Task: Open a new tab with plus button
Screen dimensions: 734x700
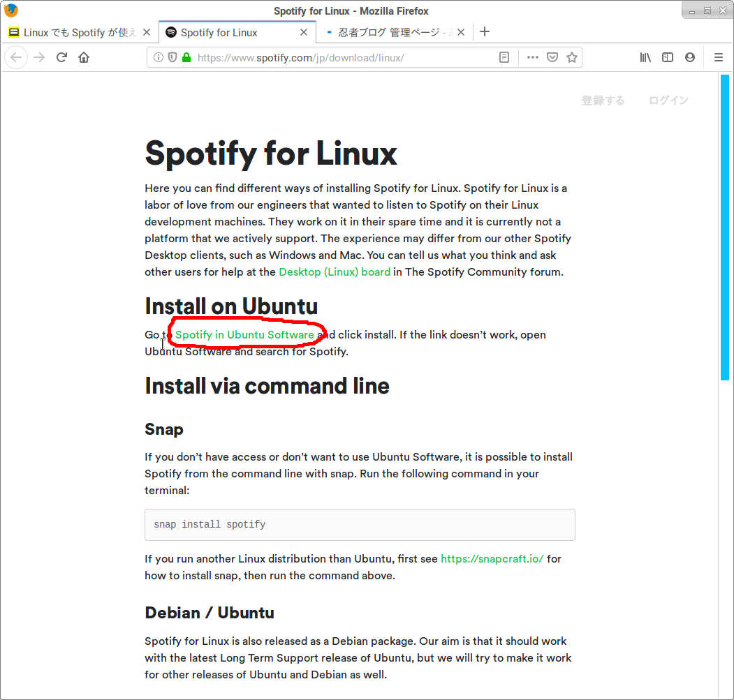Action: pos(485,32)
